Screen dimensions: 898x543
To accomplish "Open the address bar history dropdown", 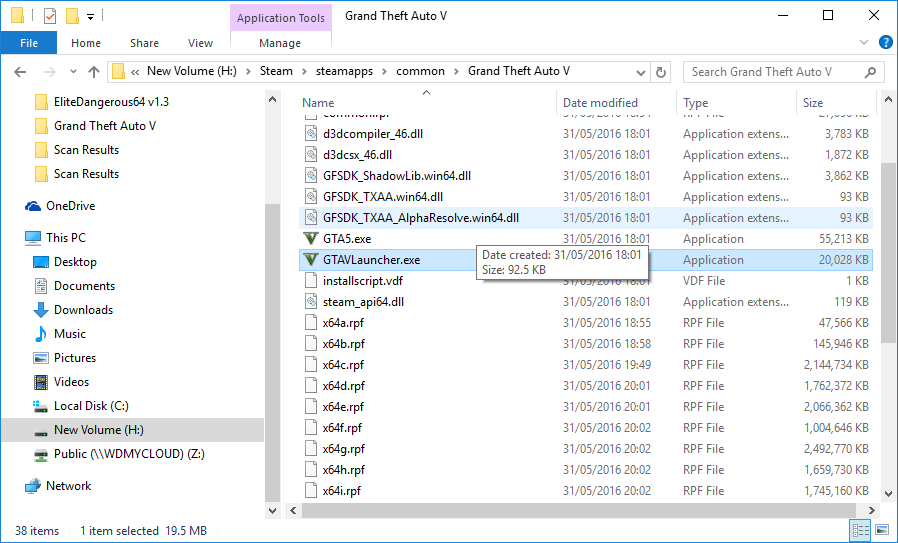I will pos(640,72).
